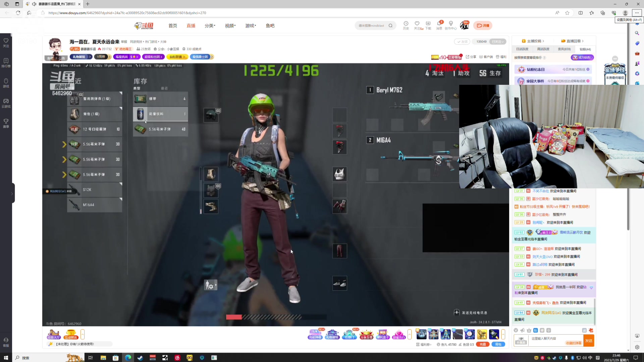Go to 首页 home tab
This screenshot has height=362, width=644.
point(173,25)
